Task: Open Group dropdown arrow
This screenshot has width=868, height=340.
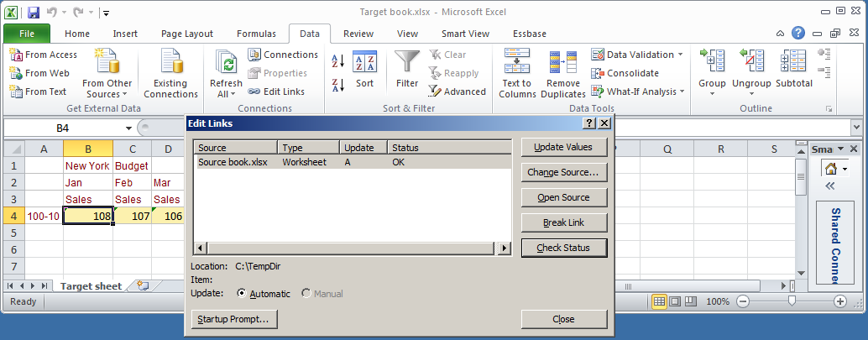Action: pyautogui.click(x=712, y=93)
